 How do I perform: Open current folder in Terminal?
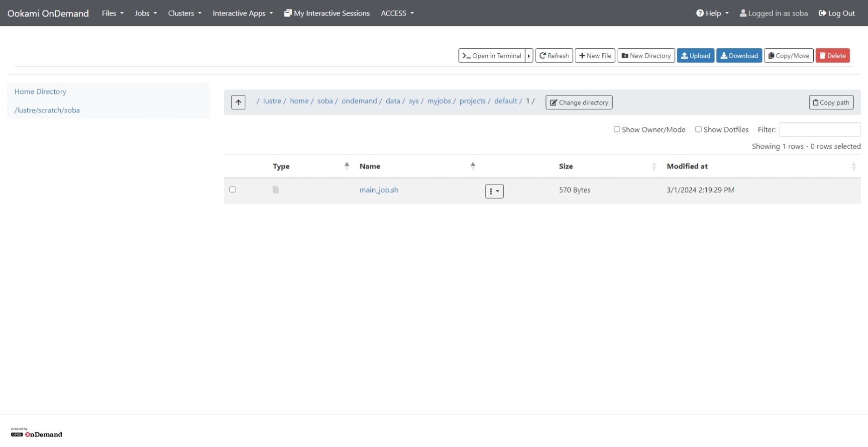click(492, 56)
